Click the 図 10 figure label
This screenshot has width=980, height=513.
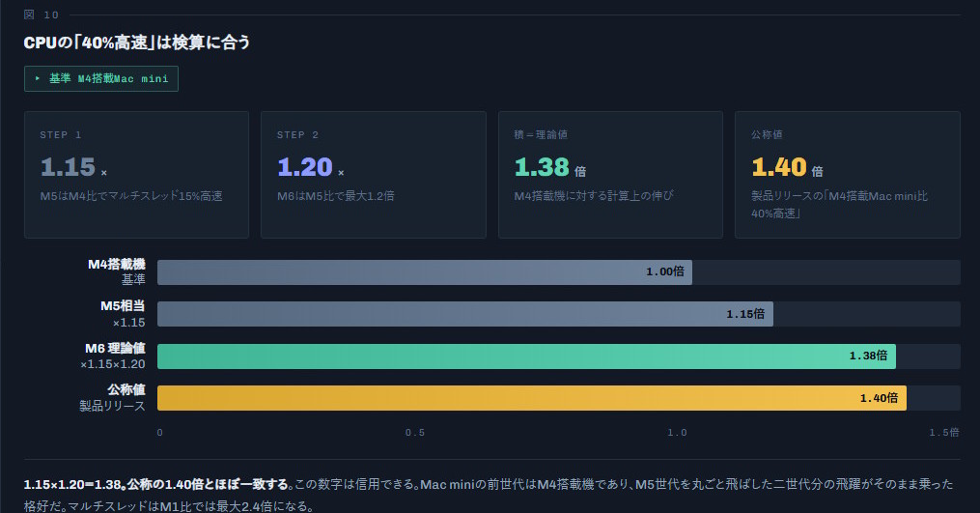point(42,14)
